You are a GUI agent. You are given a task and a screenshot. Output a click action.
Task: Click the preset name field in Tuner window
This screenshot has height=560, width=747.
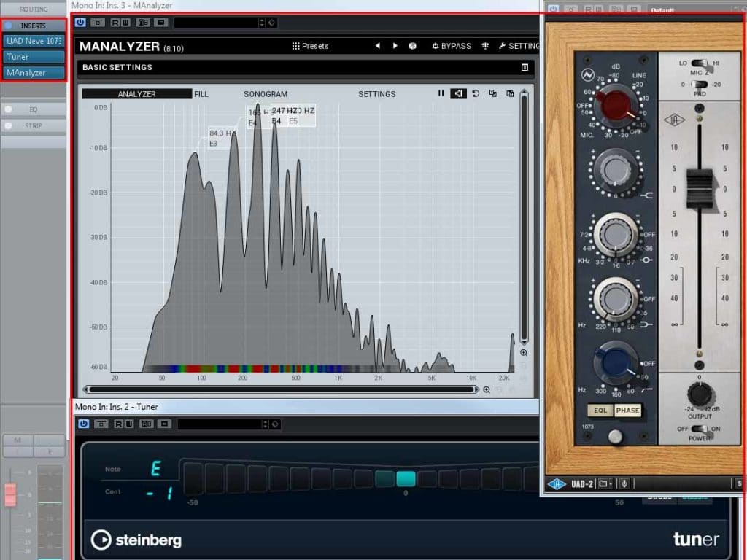point(219,424)
